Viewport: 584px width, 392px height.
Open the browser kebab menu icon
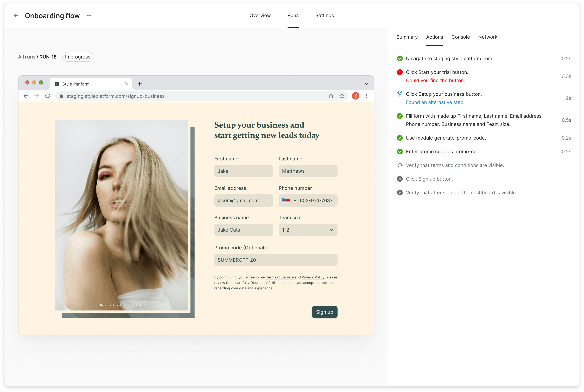click(366, 96)
